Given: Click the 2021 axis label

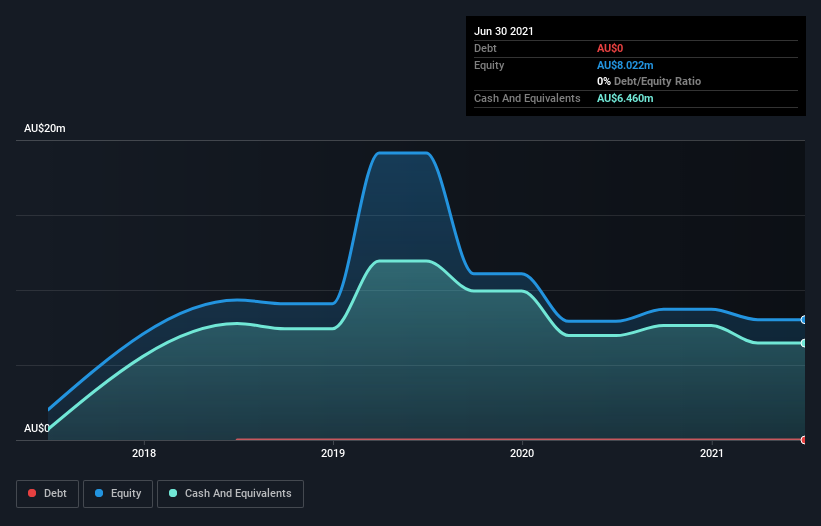Looking at the screenshot, I should [x=712, y=453].
